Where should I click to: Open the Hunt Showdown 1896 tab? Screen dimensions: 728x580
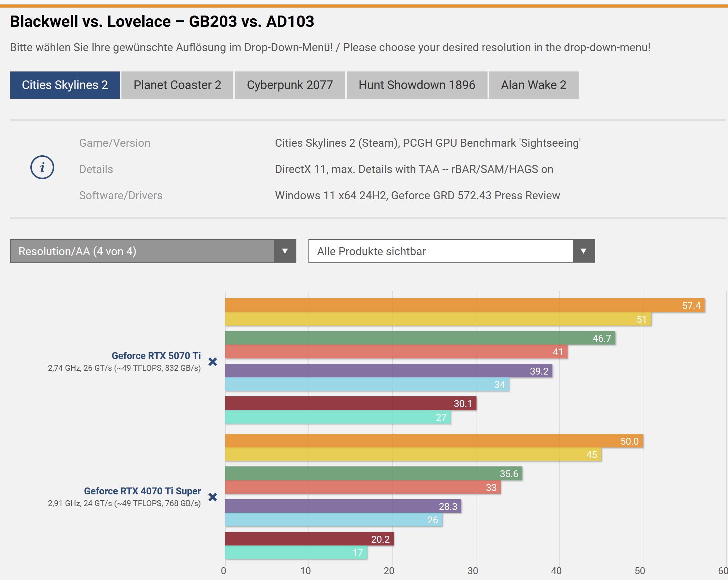[x=417, y=85]
